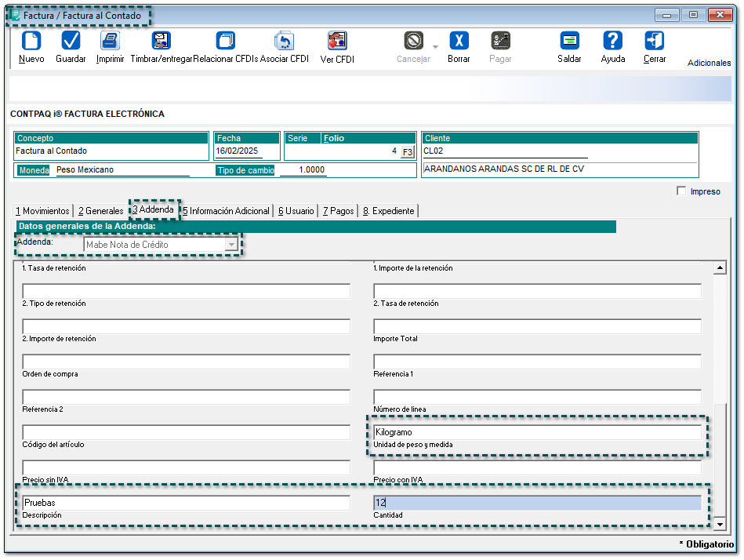Screen dimensions: 744x560
Task: Click the Asociar CFDI icon
Action: pos(284,42)
